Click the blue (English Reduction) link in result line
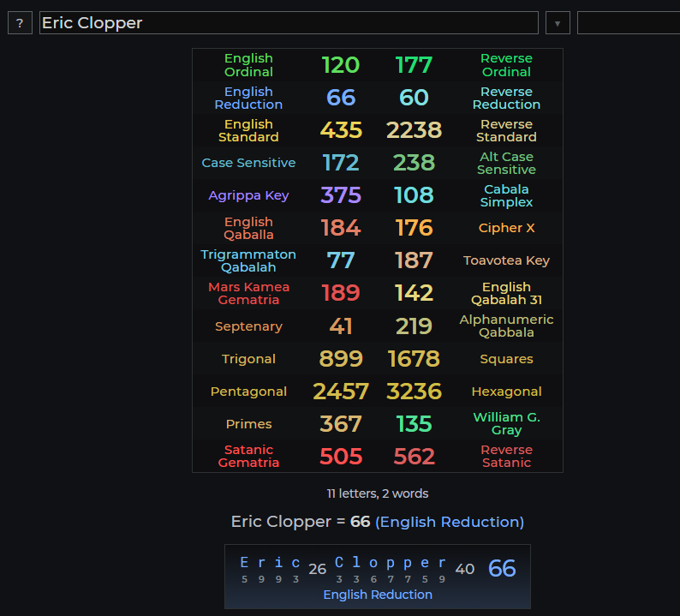 pyautogui.click(x=450, y=522)
